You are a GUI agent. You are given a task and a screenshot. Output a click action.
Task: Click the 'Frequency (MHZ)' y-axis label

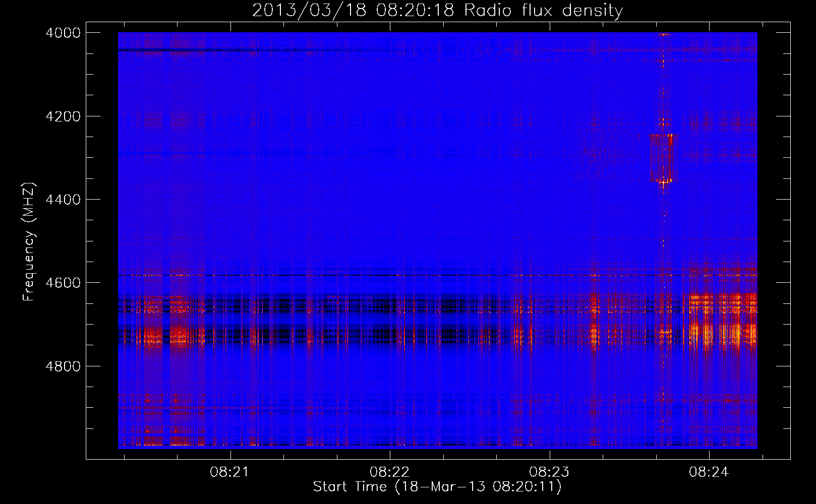(x=29, y=242)
